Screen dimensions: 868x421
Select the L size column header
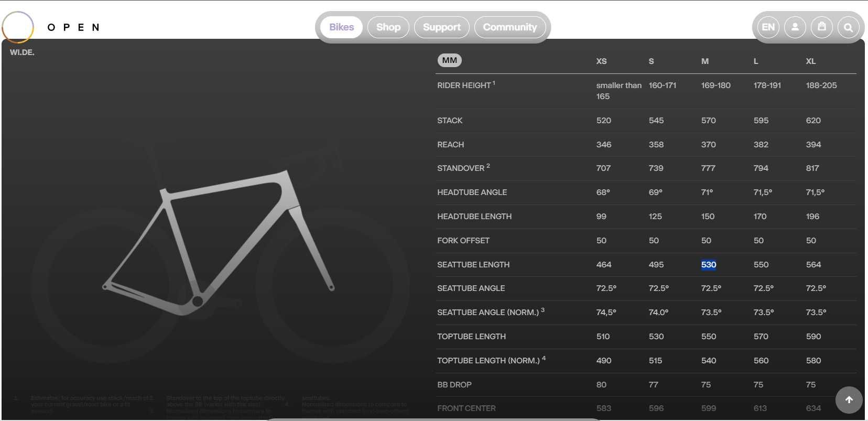[756, 61]
